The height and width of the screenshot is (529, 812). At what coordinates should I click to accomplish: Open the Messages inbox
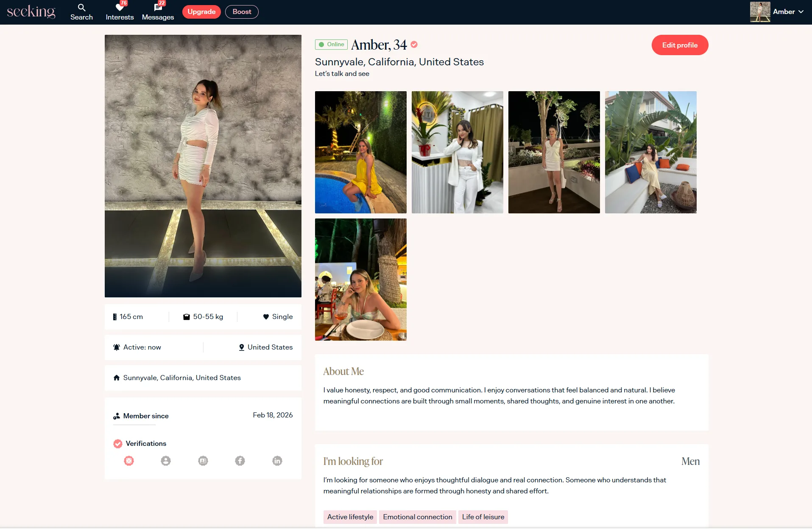click(158, 12)
